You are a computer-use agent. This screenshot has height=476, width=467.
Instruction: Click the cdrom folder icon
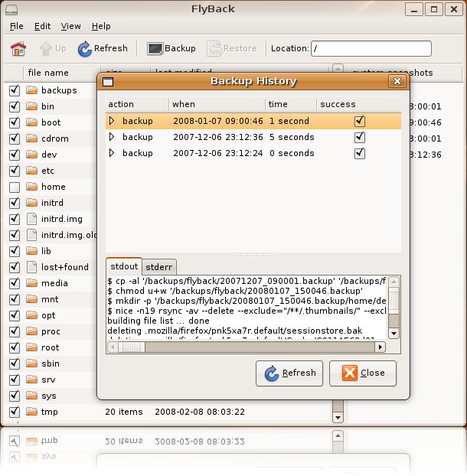pyautogui.click(x=31, y=138)
